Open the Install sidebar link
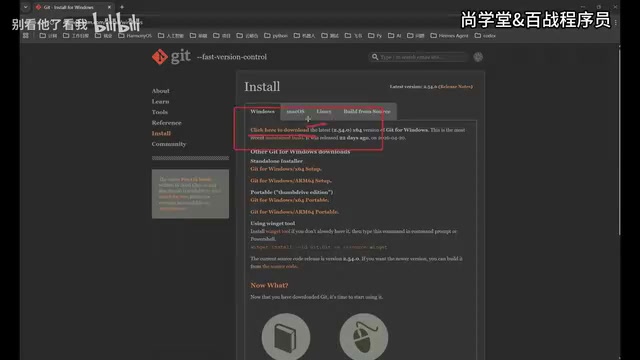 point(161,133)
